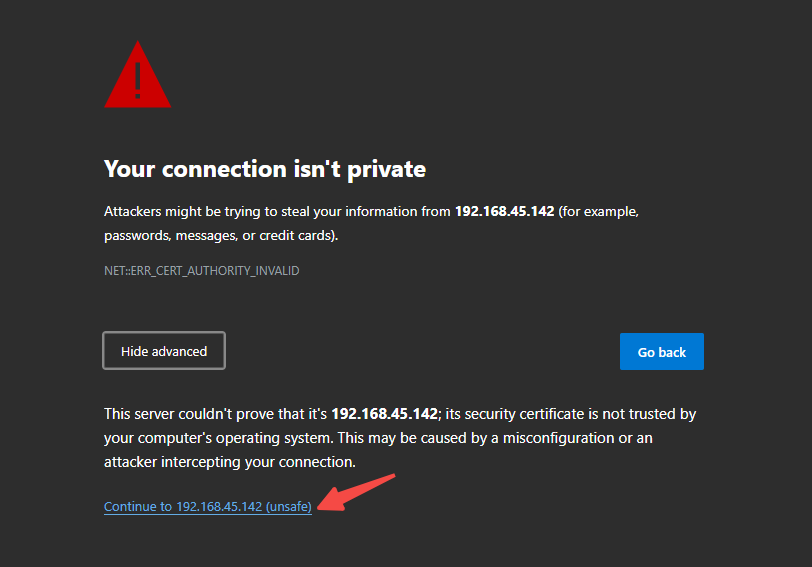Click the blue Go back button

tap(661, 352)
